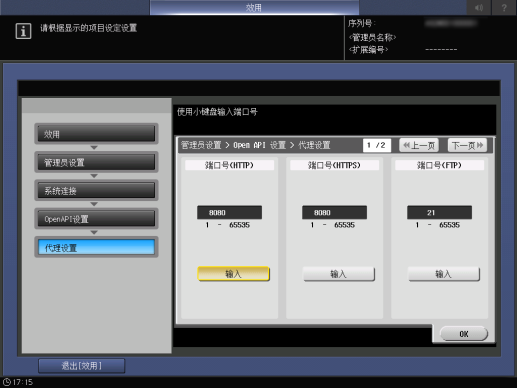Select OpenAPI设置 in the sidebar
Image resolution: width=517 pixels, height=388 pixels.
96,219
